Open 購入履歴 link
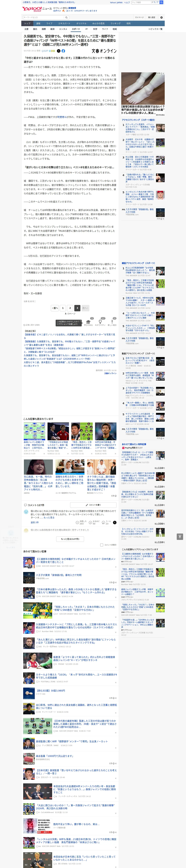Screen dimensions: 186x868 pos(152,17)
